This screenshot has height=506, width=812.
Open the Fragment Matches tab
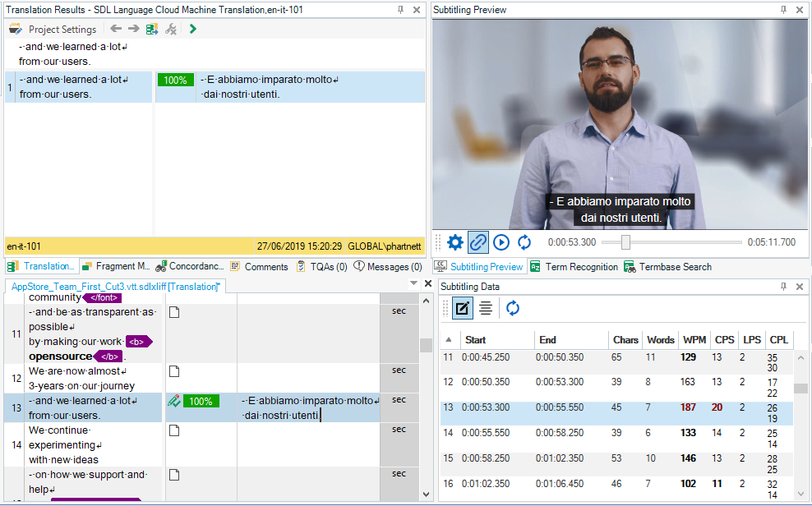click(x=116, y=266)
